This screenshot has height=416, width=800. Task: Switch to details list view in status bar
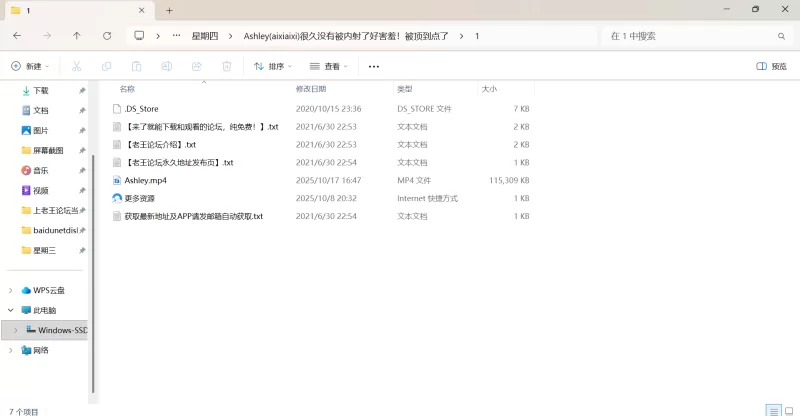pos(772,410)
